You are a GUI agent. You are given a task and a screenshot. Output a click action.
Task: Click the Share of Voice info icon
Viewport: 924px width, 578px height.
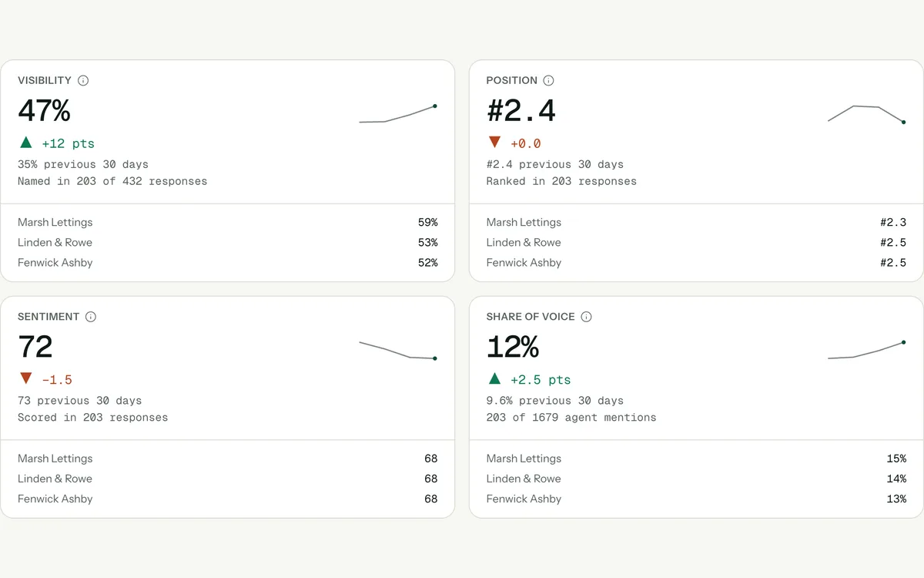coord(586,317)
